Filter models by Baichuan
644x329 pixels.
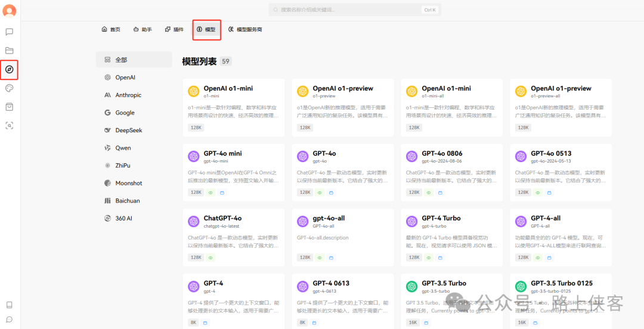tap(134, 201)
